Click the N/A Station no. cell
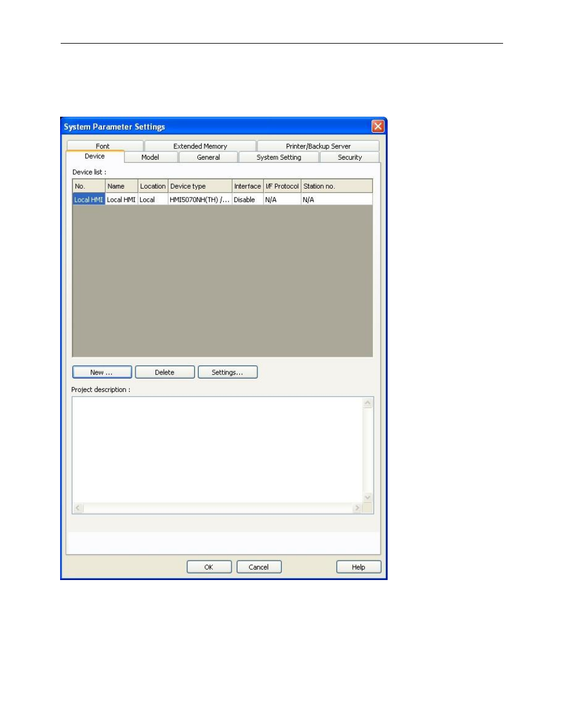This screenshot has height=728, width=562. [x=336, y=200]
